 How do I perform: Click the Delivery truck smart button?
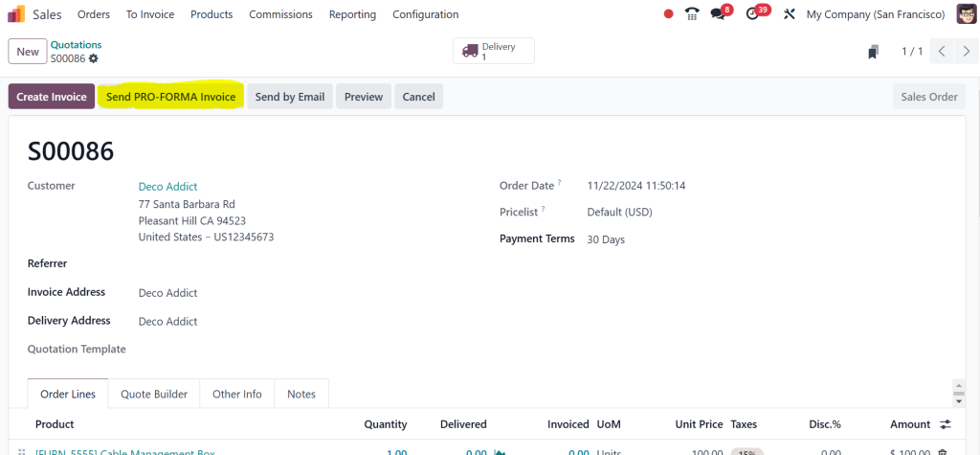[493, 52]
